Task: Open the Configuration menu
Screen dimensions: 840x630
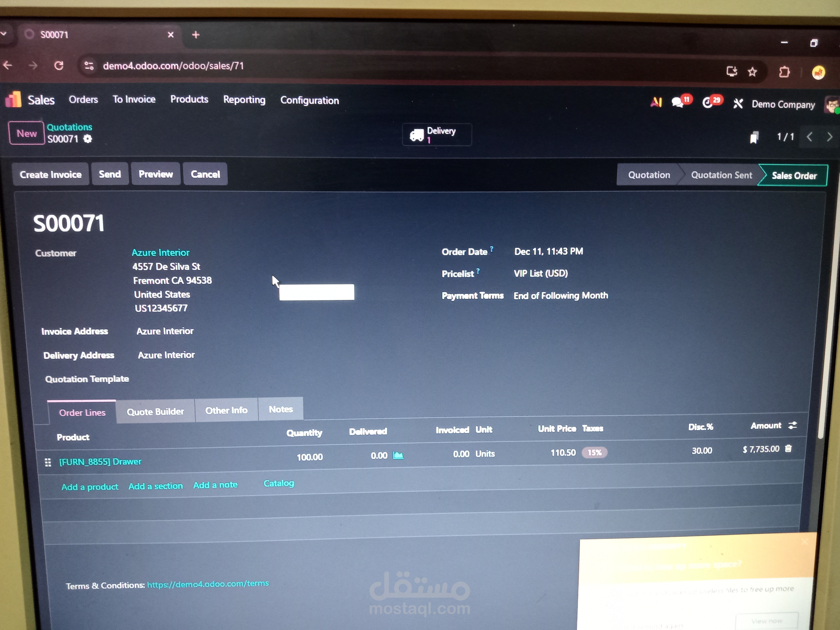Action: tap(310, 100)
